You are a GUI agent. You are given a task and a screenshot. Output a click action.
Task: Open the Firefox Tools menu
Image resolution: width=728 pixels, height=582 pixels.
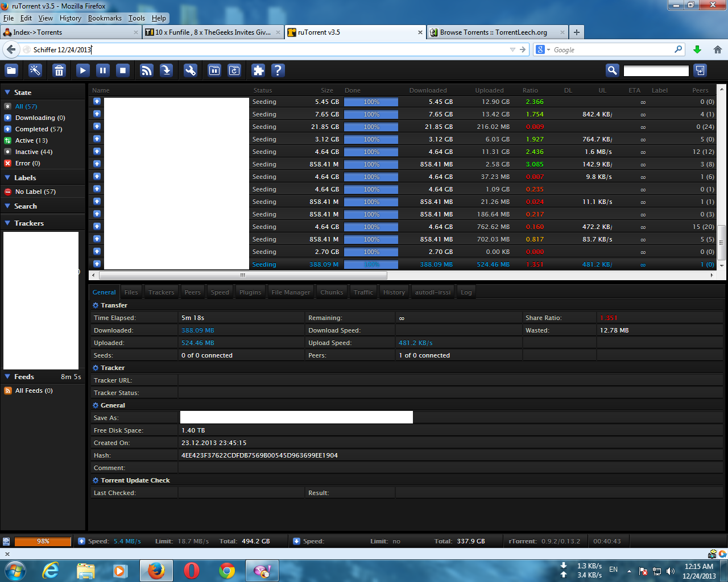tap(136, 18)
